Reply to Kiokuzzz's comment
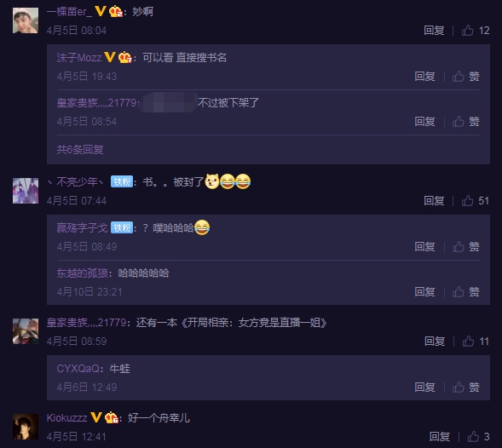The height and width of the screenshot is (448, 502). click(x=439, y=436)
